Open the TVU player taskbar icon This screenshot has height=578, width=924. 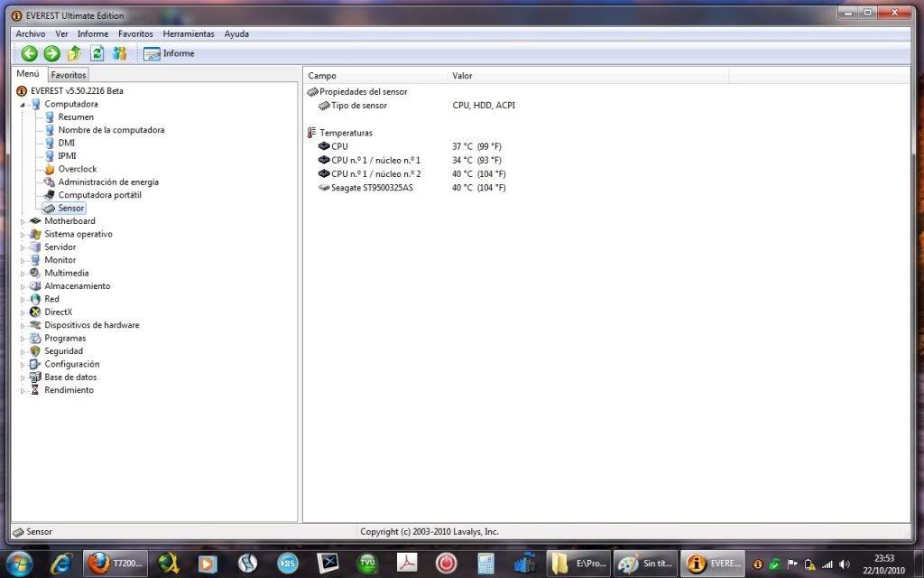click(x=367, y=564)
